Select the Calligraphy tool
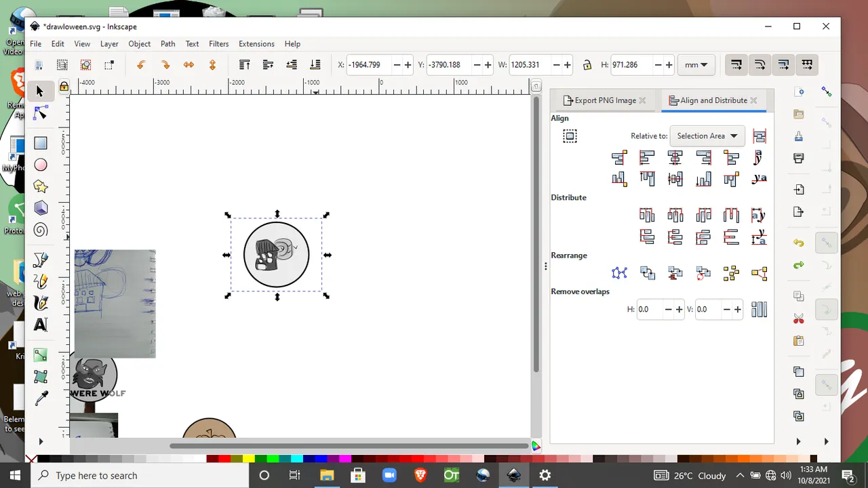 (x=41, y=302)
